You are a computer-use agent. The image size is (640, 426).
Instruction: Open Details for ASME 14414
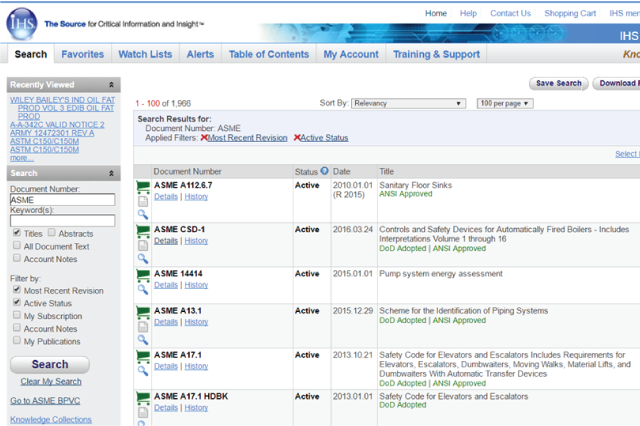pyautogui.click(x=166, y=285)
